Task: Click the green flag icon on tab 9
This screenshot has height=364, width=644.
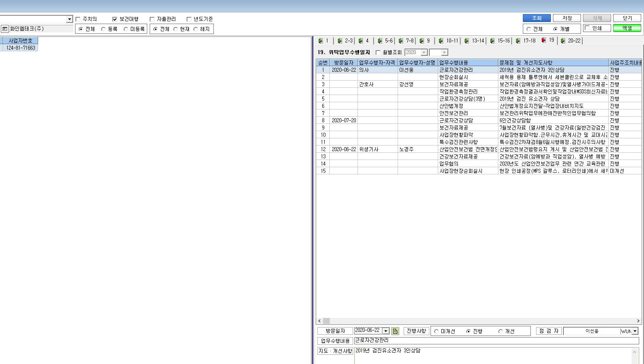Action: point(422,41)
